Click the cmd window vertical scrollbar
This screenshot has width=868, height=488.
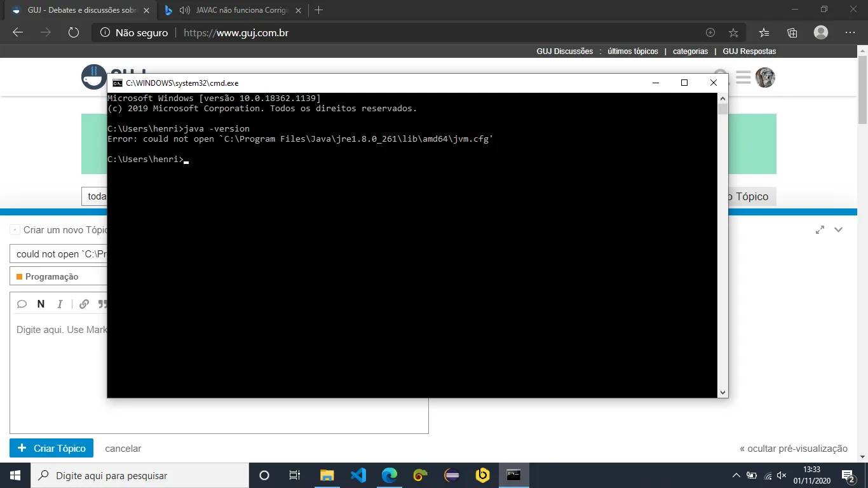722,245
